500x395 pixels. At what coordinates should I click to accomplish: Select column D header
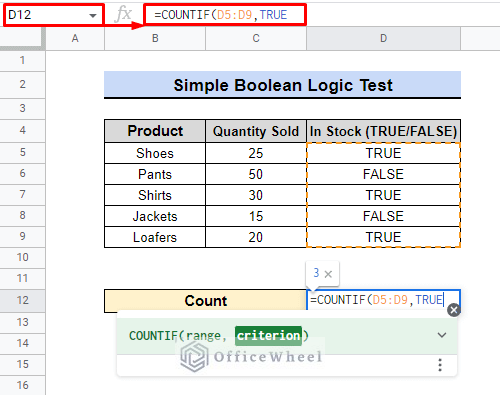383,38
